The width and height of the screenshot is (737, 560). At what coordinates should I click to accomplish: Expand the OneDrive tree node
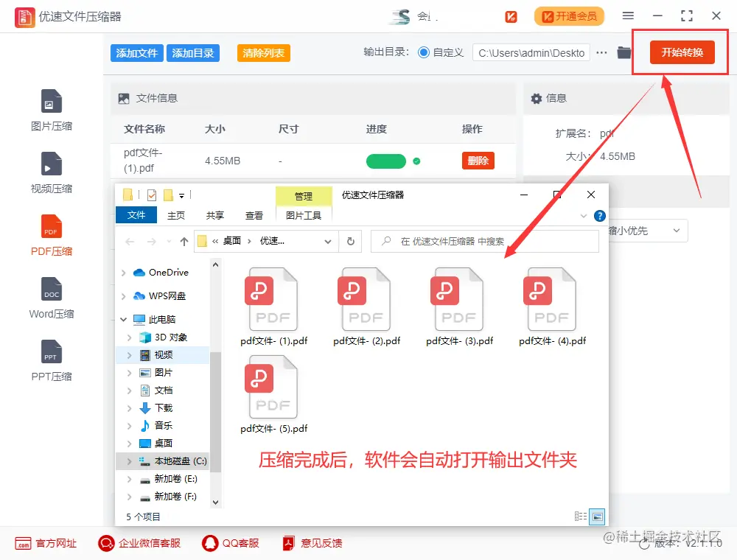[124, 273]
